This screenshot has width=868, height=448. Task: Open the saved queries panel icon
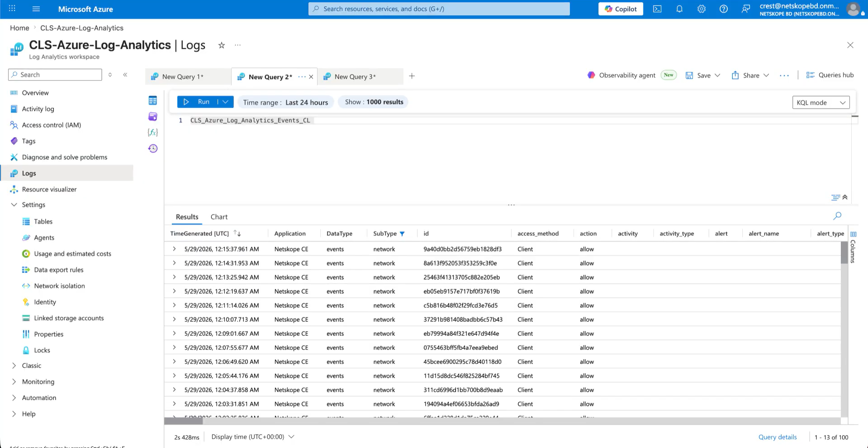point(153,116)
